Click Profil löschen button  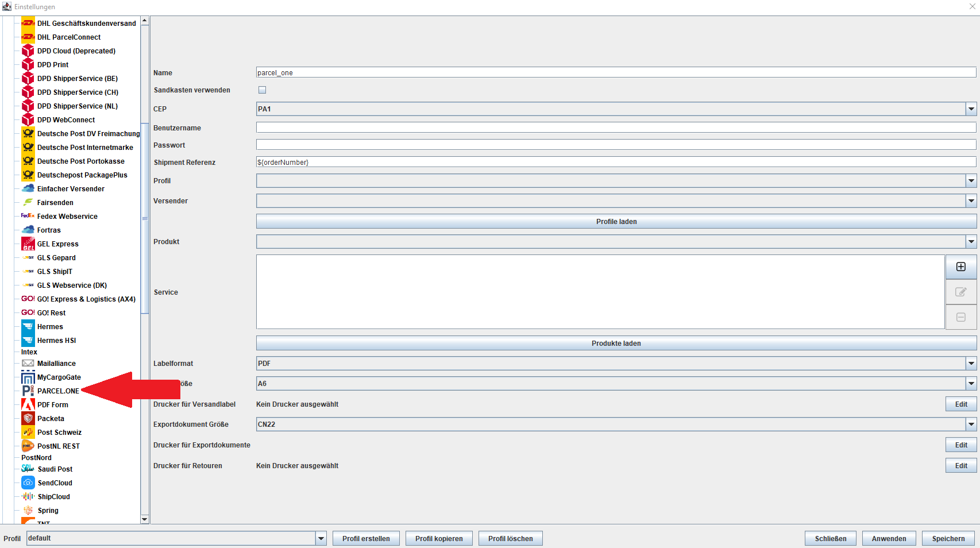click(x=511, y=538)
